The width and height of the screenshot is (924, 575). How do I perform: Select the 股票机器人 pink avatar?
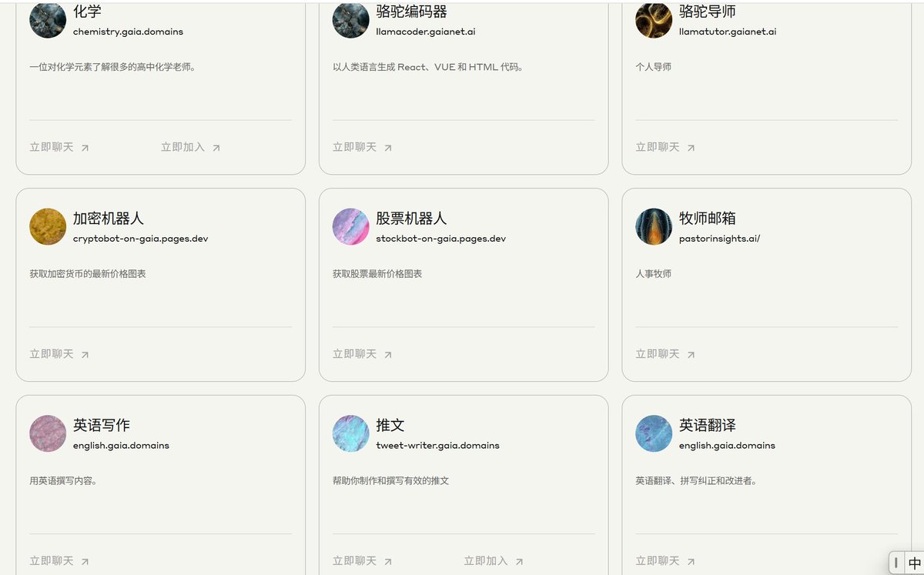point(351,226)
